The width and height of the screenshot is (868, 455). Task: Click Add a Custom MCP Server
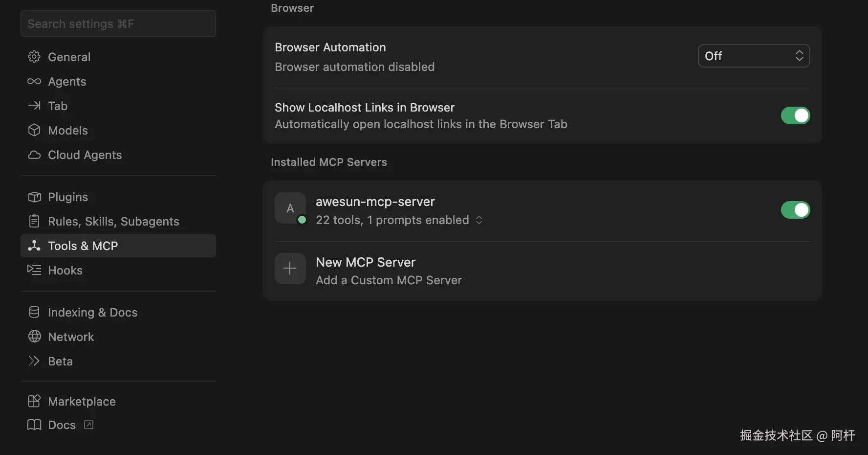click(x=389, y=280)
